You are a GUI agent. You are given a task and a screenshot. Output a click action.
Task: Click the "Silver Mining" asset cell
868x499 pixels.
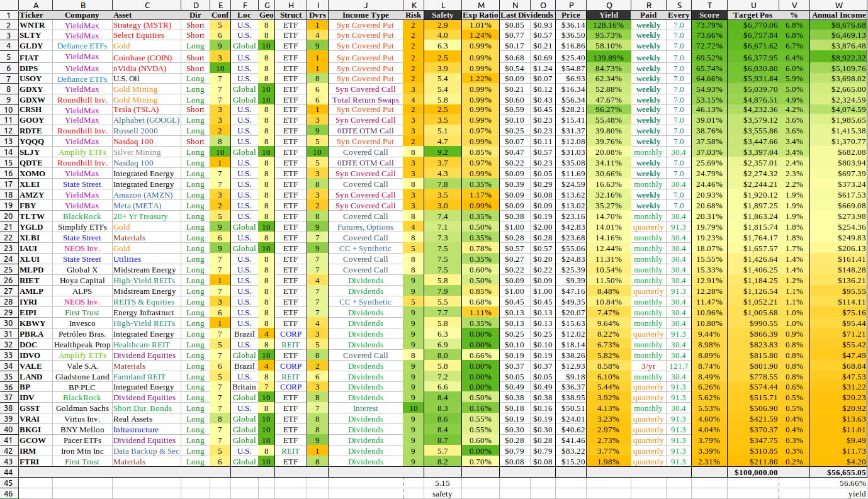(147, 152)
